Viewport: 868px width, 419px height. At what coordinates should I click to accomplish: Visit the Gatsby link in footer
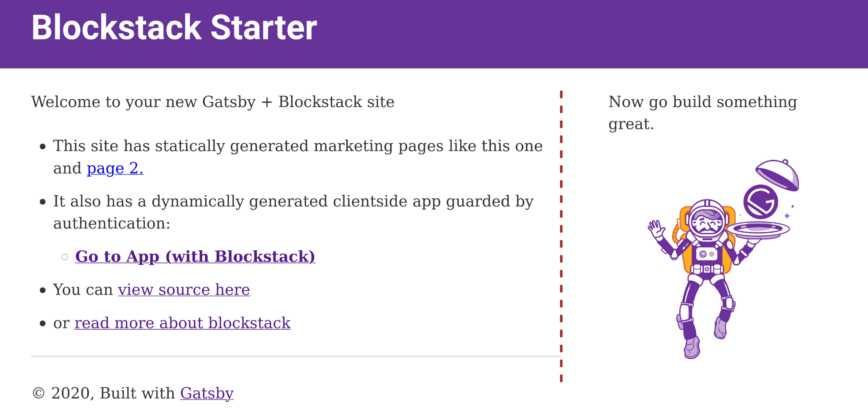click(x=207, y=393)
